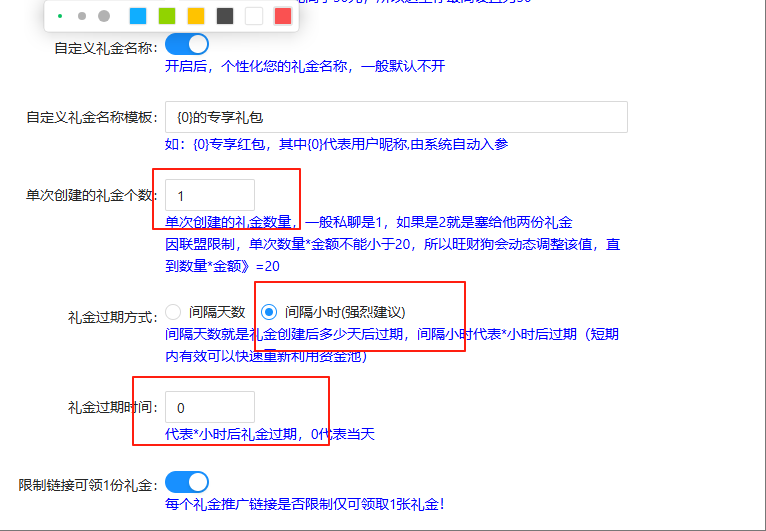766x531 pixels.
Task: Pick the white annotation color
Action: (x=254, y=16)
